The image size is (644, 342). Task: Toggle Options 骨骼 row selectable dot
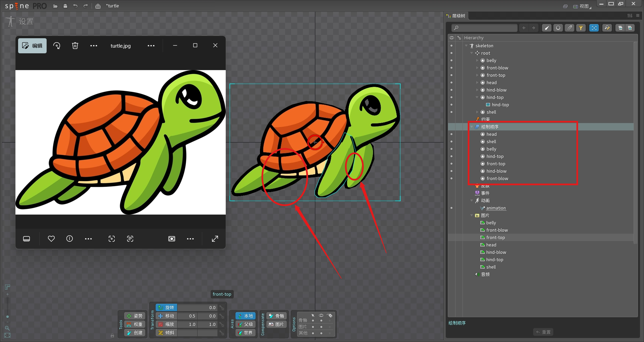pos(313,321)
